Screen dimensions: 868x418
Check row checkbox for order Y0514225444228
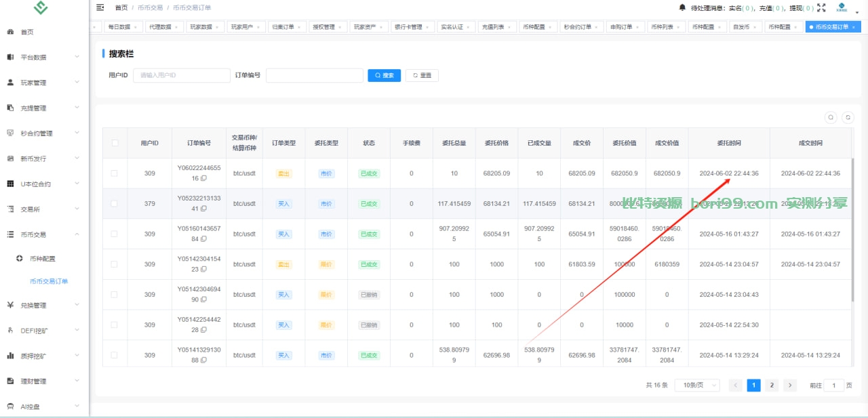click(x=115, y=325)
